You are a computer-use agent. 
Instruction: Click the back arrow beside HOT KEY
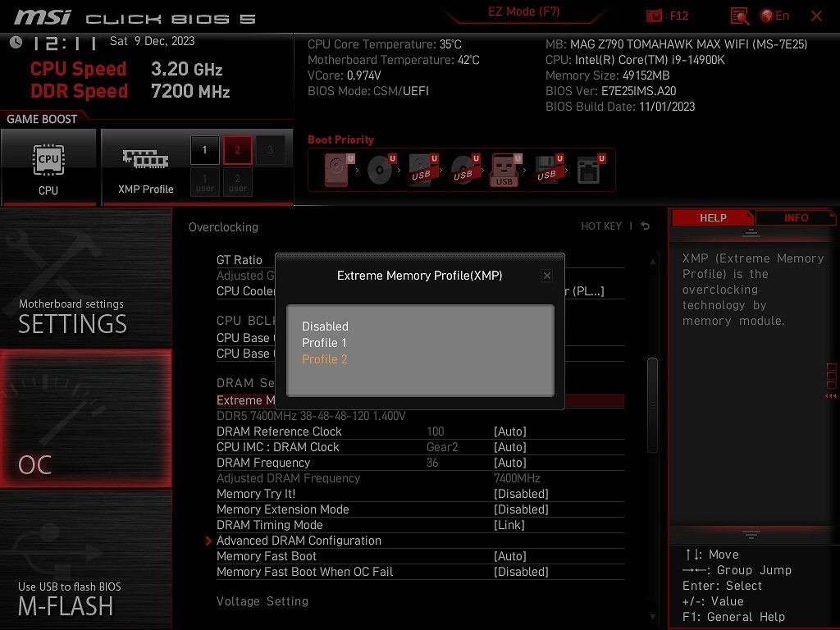(x=646, y=226)
